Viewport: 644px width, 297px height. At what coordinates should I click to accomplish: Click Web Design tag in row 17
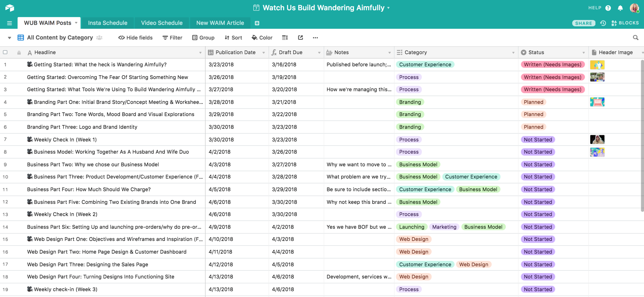(473, 265)
